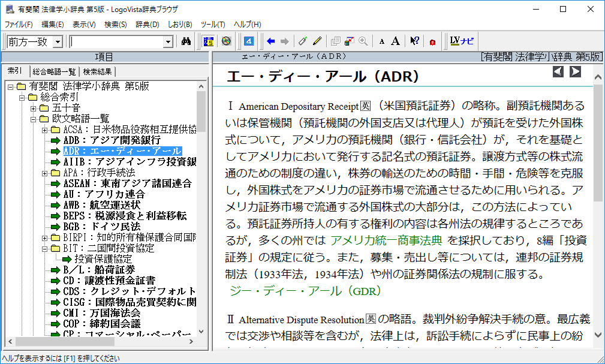Click the large A increase font icon
Screen dimensions: 605x364
click(395, 41)
